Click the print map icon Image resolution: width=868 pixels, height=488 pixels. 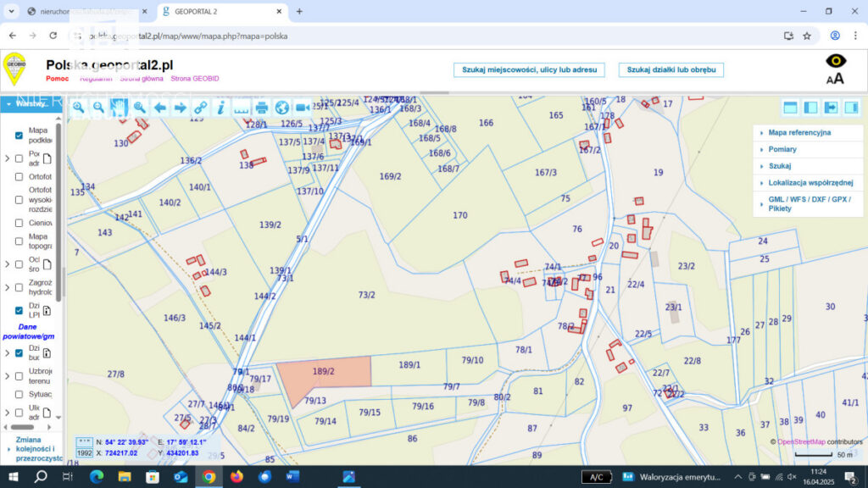[262, 108]
